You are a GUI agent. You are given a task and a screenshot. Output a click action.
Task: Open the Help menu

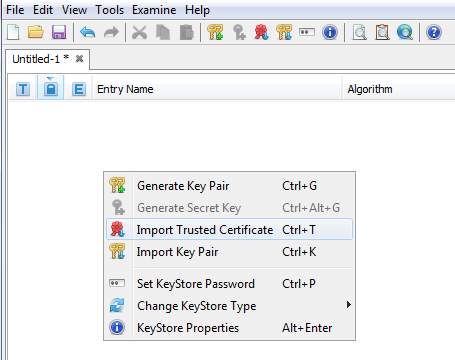click(x=197, y=10)
